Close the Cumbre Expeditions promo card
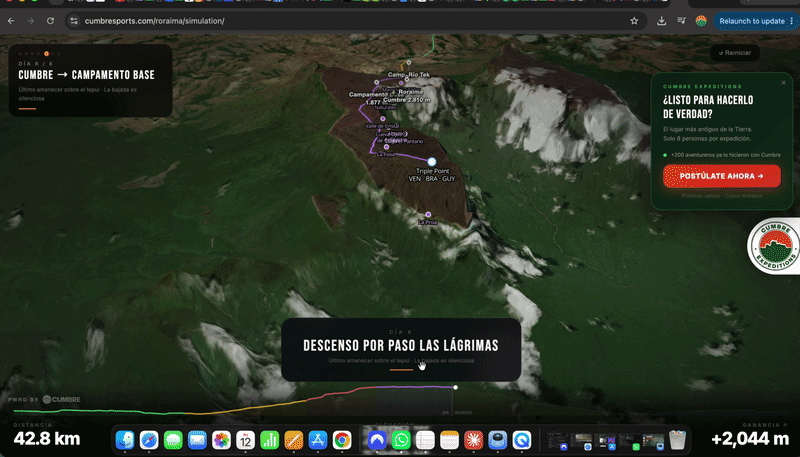 click(x=784, y=83)
